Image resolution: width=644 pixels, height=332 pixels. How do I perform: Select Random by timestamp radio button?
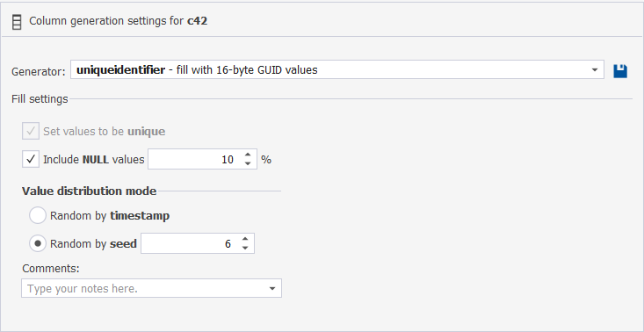pos(38,215)
